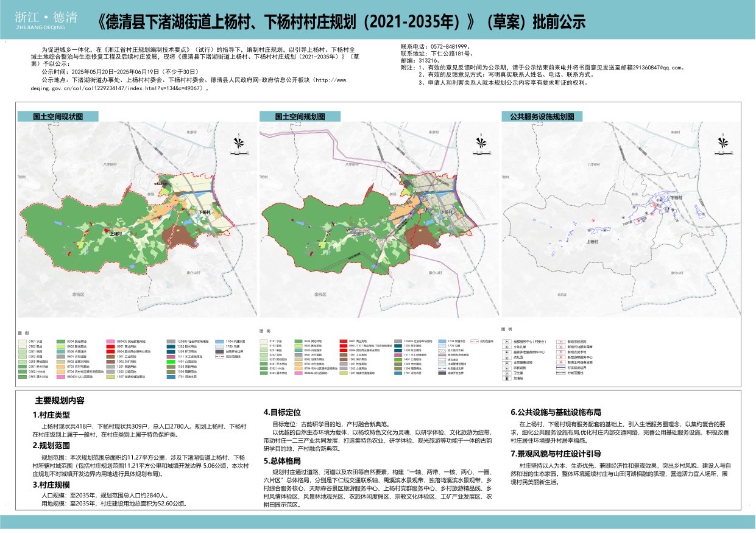Click the 卫生室 legend symbol
Image resolution: width=756 pixels, height=534 pixels.
click(507, 373)
